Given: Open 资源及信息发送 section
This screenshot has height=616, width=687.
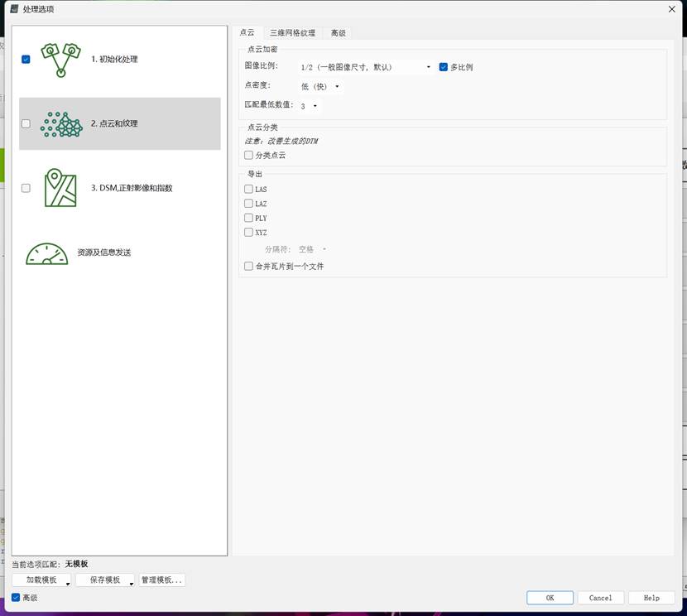Looking at the screenshot, I should click(x=104, y=253).
